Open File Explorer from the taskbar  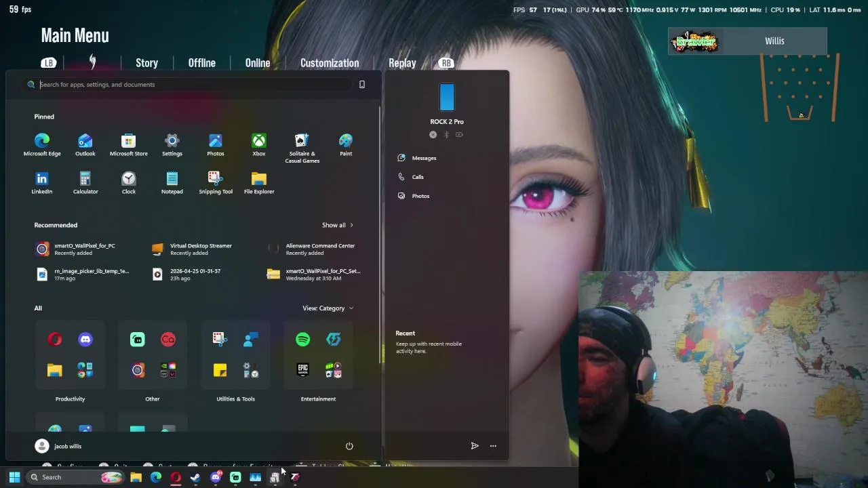pyautogui.click(x=136, y=477)
